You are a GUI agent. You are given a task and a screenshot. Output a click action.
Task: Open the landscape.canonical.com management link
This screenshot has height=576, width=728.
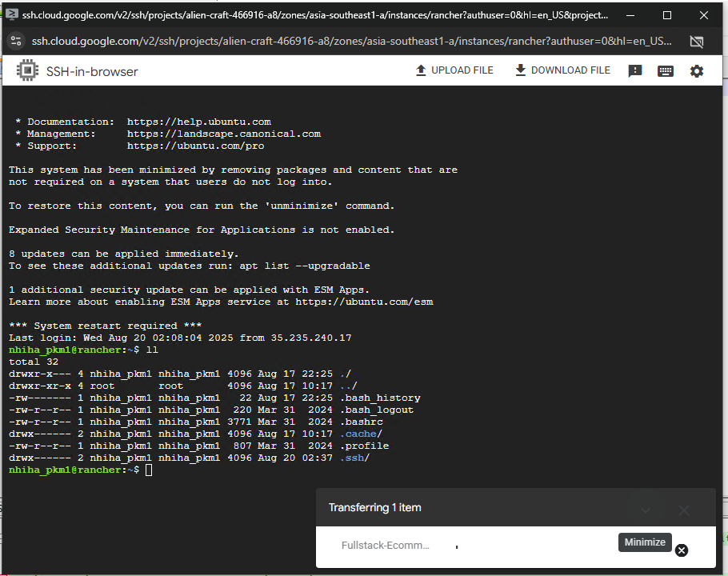223,134
